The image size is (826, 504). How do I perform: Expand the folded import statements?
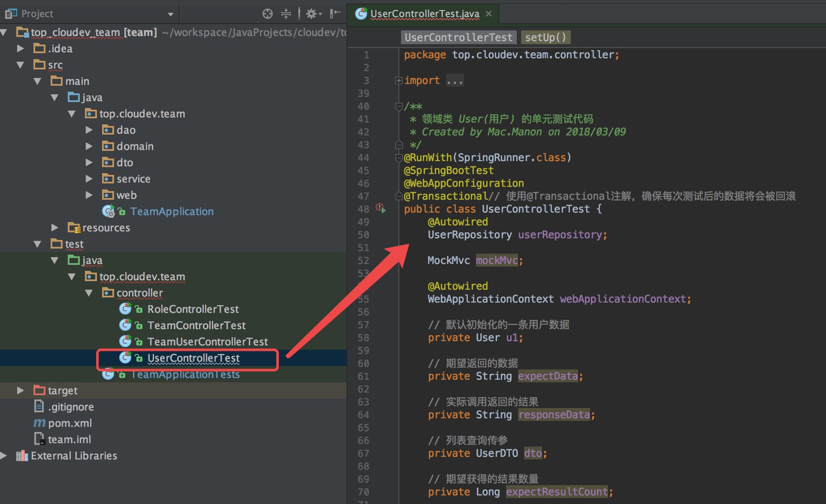[398, 81]
